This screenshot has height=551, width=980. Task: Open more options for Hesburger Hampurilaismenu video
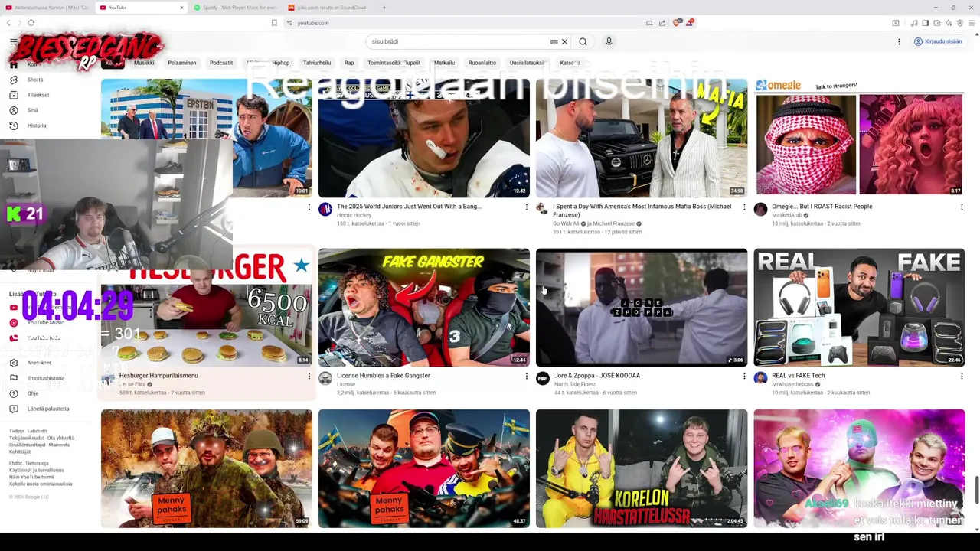(309, 376)
